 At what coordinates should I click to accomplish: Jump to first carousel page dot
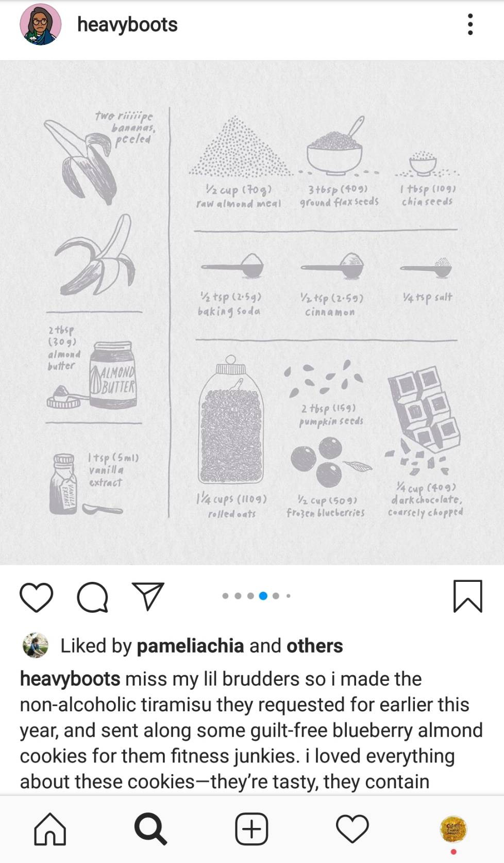point(225,596)
